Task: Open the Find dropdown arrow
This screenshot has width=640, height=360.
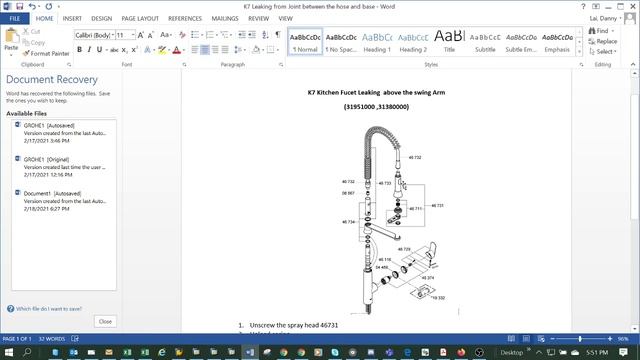Action: coord(613,31)
